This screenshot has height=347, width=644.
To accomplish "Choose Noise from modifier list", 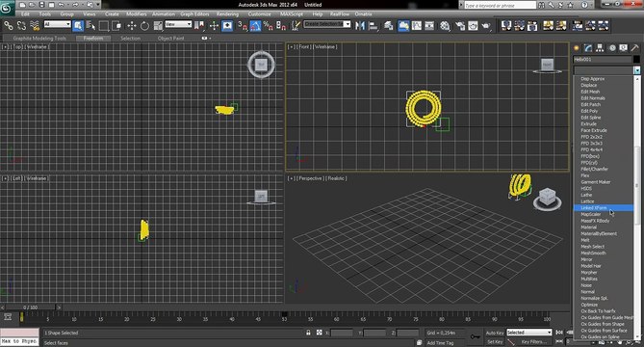I will point(586,285).
